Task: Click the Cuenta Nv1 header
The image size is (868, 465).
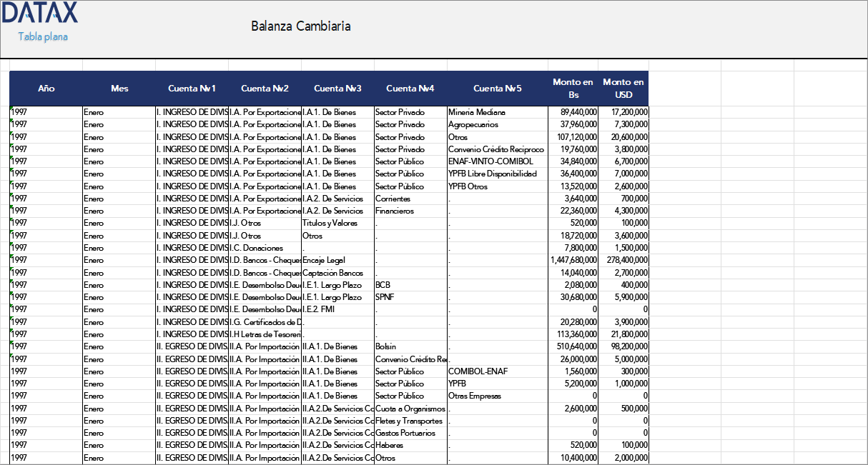Action: 192,89
